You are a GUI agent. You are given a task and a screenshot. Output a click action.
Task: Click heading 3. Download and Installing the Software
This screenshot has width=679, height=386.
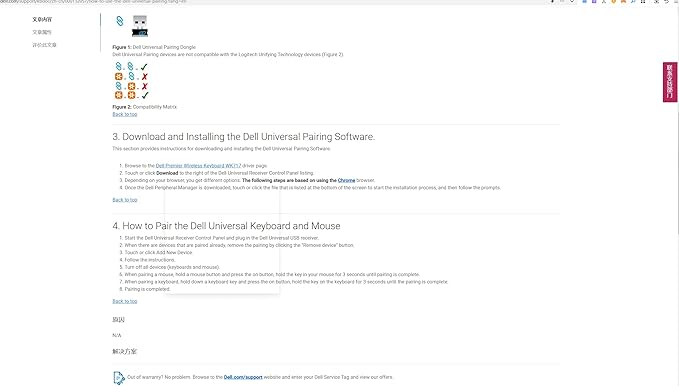(x=244, y=137)
